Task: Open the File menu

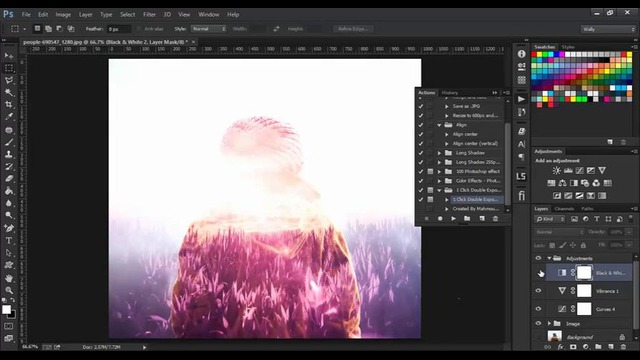Action: [26, 14]
